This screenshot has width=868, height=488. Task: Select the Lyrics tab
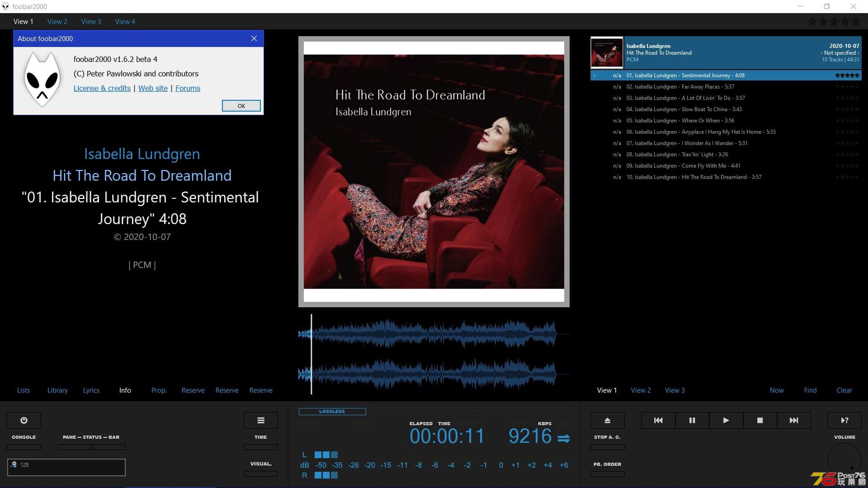[90, 390]
